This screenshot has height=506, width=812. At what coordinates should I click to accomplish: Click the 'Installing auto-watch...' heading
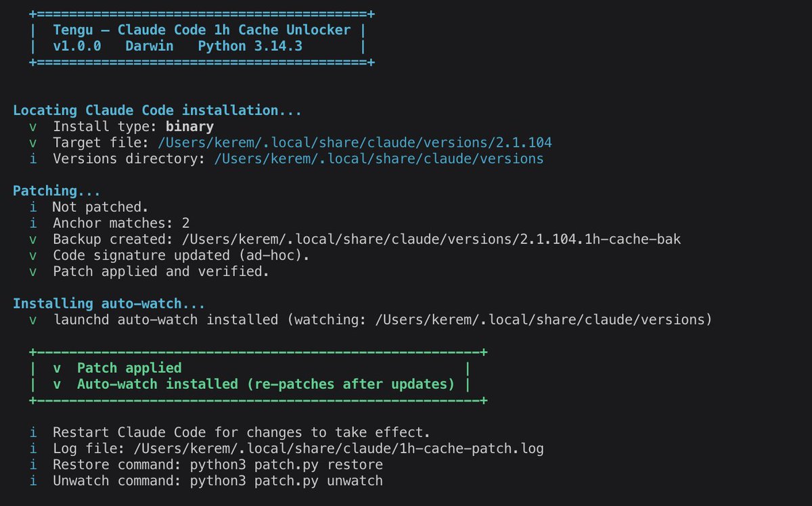[x=109, y=304]
